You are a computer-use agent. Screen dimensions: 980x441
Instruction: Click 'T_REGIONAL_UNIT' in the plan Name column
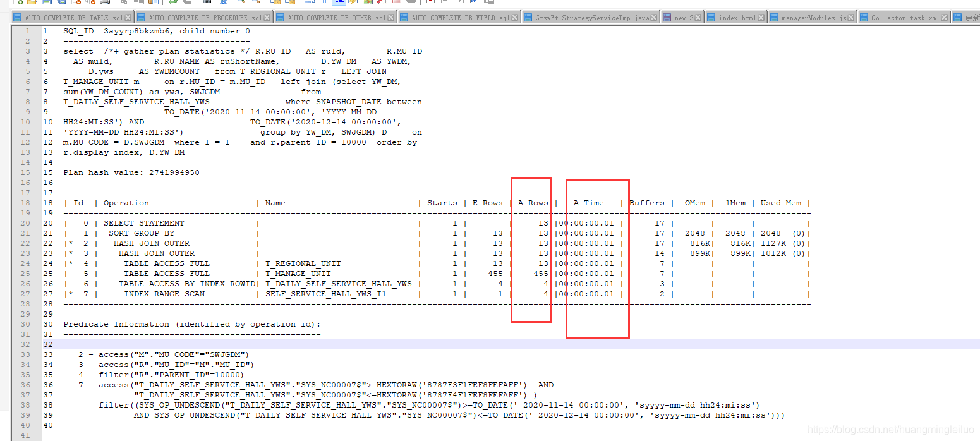(303, 263)
